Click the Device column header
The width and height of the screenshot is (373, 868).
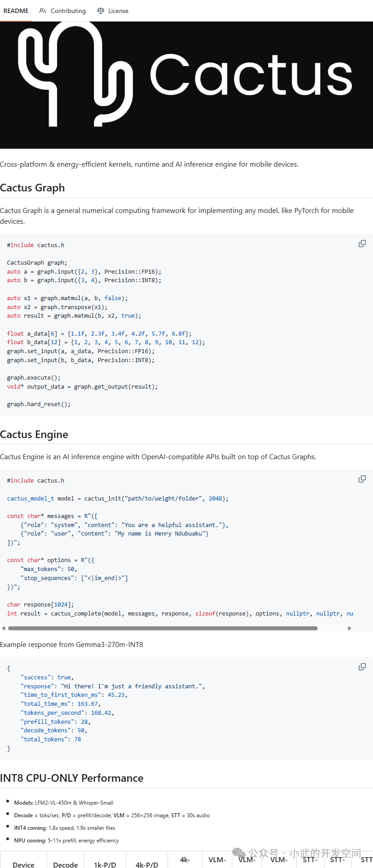point(23,864)
